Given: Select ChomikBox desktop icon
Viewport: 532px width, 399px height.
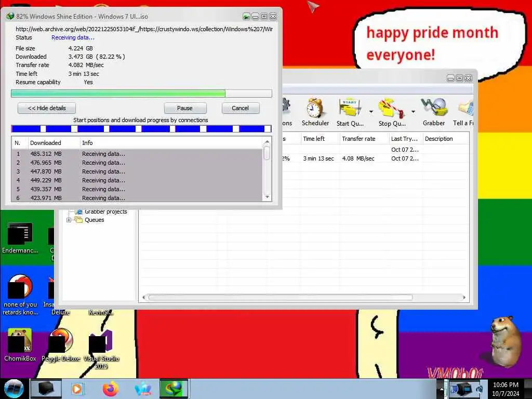Looking at the screenshot, I should point(20,345).
